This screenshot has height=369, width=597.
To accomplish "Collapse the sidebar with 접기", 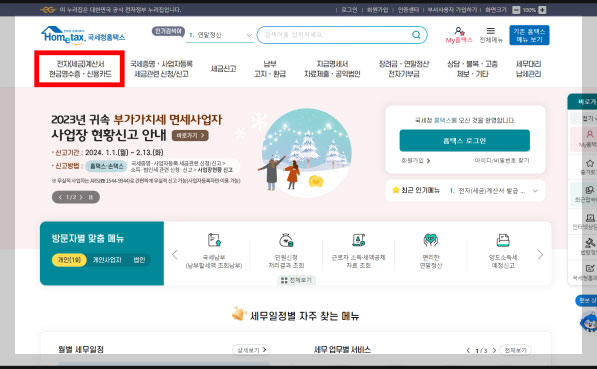I will click(x=589, y=118).
